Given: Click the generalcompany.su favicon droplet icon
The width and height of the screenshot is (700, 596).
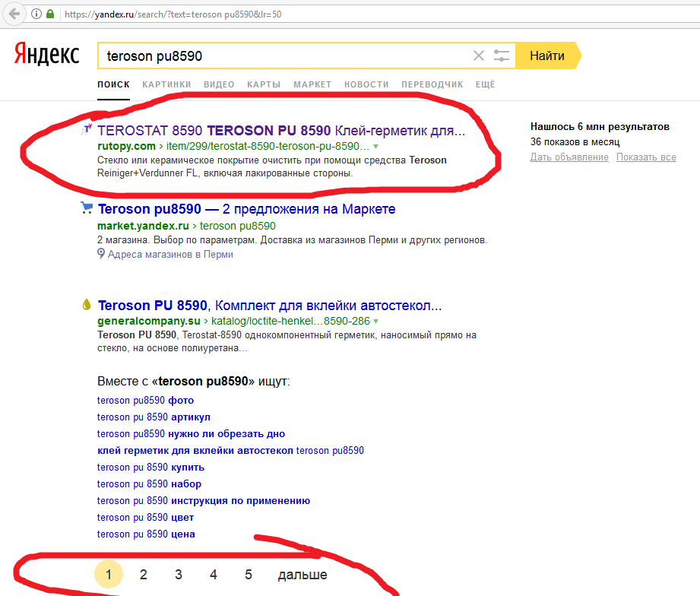Looking at the screenshot, I should coord(87,306).
